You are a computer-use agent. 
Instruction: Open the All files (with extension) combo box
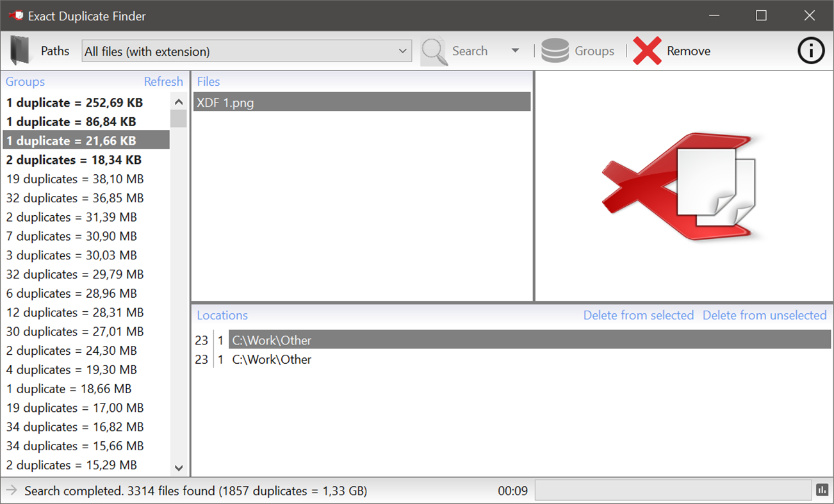pos(247,51)
